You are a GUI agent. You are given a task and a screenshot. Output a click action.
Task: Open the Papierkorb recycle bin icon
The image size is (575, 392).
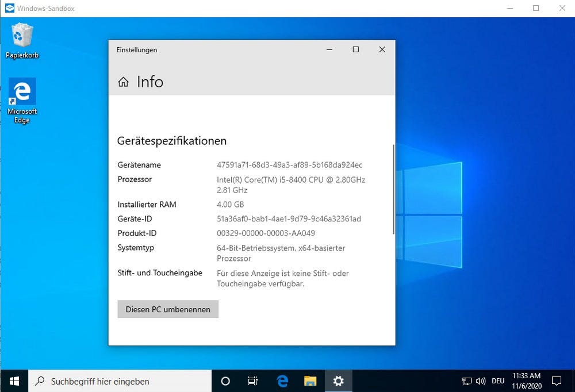[x=22, y=40]
